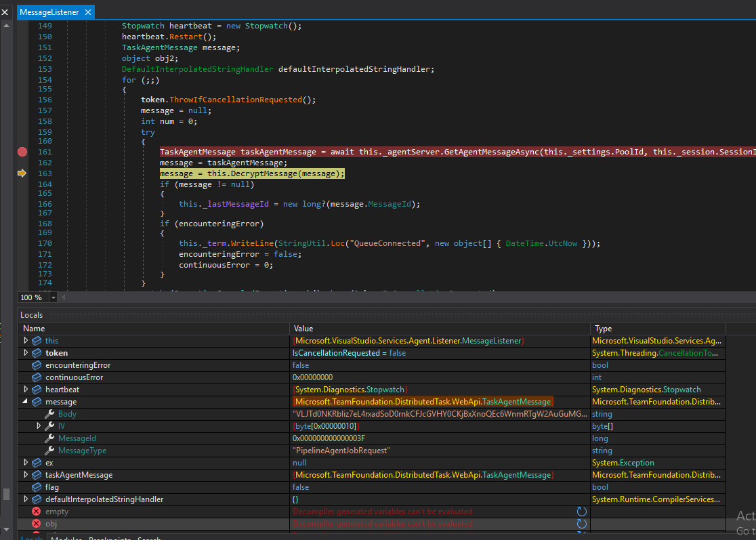Click the yellow current statement arrow
The height and width of the screenshot is (540, 756).
tap(22, 173)
